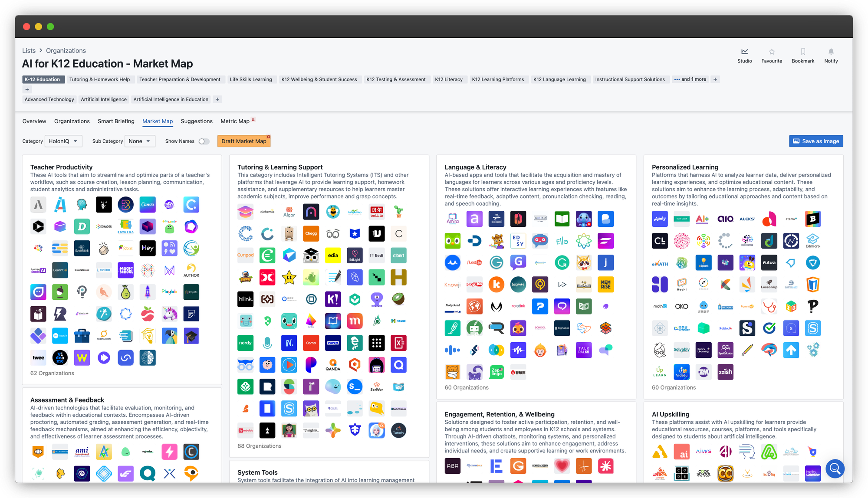
Task: Open the Category HolonIQ dropdown
Action: (63, 141)
